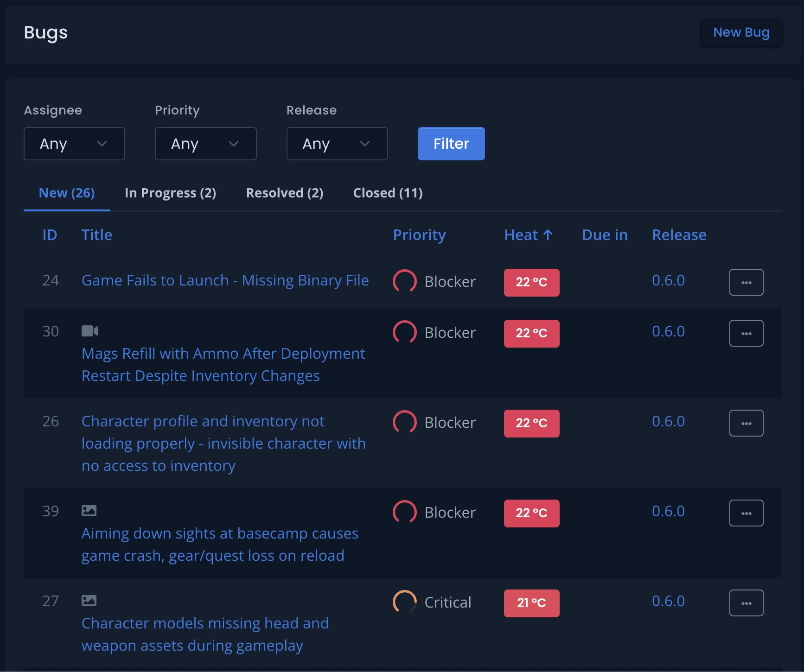
Task: Click the Blocker priority ring icon for bug 30
Action: pyautogui.click(x=405, y=332)
